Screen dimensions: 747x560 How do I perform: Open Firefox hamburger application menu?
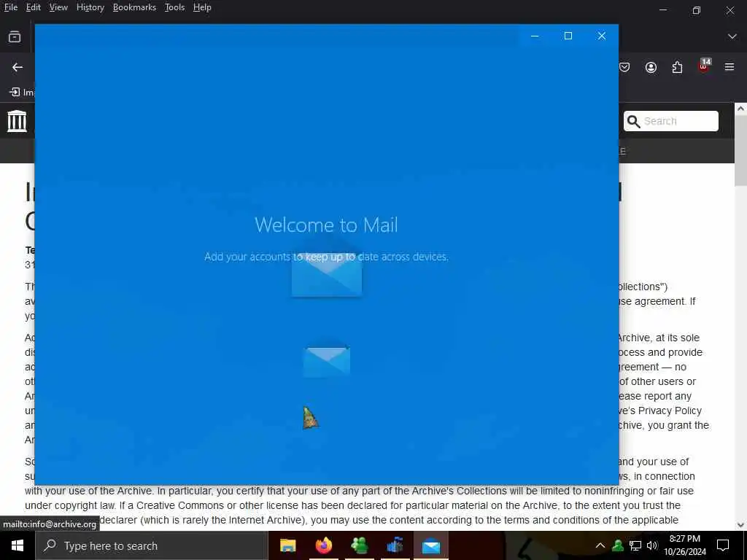pos(729,67)
